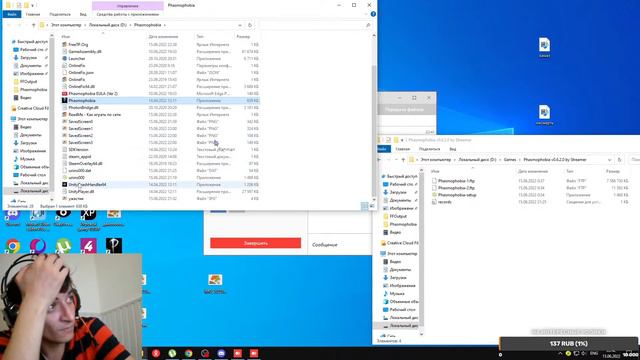
Task: Open the address history dropdown in the Streamer window
Action: coord(609,160)
